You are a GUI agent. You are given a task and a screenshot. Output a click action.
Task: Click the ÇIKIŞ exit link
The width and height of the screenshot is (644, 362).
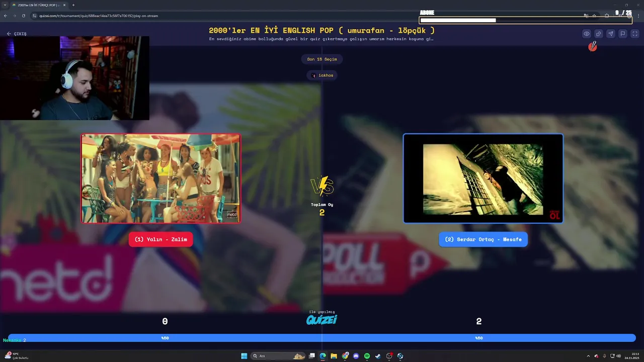tap(17, 34)
